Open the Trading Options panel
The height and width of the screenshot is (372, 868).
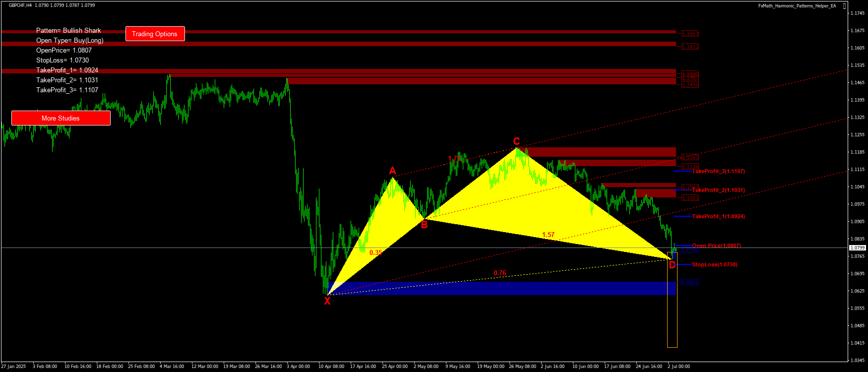(x=155, y=34)
